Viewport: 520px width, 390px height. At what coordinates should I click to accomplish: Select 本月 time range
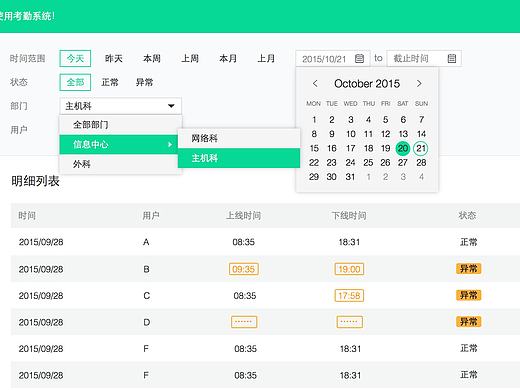tap(228, 59)
